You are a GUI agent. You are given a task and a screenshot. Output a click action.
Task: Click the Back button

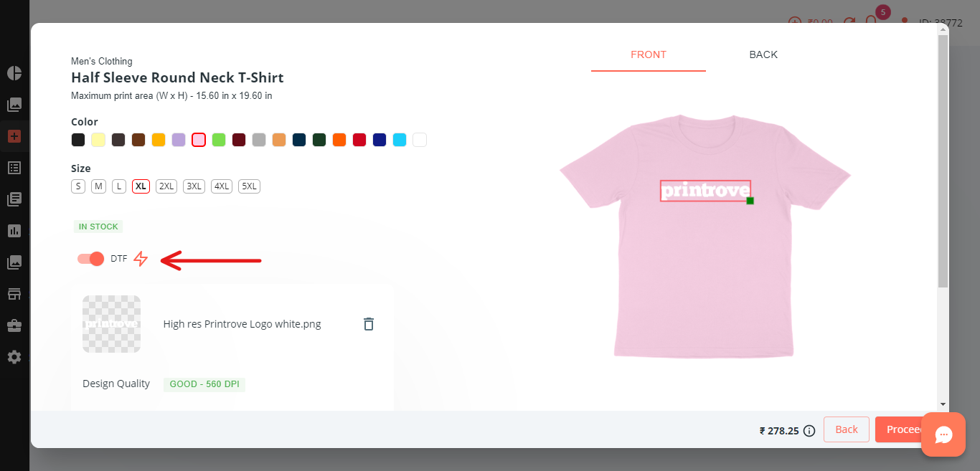tap(847, 429)
